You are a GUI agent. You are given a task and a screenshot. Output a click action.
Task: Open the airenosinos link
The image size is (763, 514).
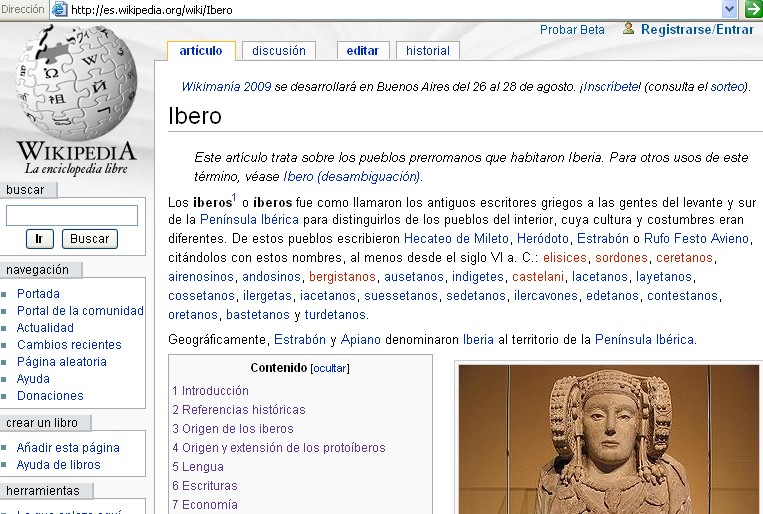(201, 276)
